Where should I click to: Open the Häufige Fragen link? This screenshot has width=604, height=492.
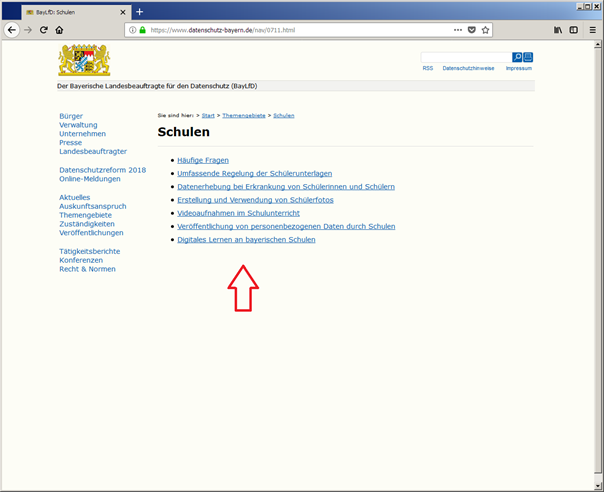pos(203,160)
